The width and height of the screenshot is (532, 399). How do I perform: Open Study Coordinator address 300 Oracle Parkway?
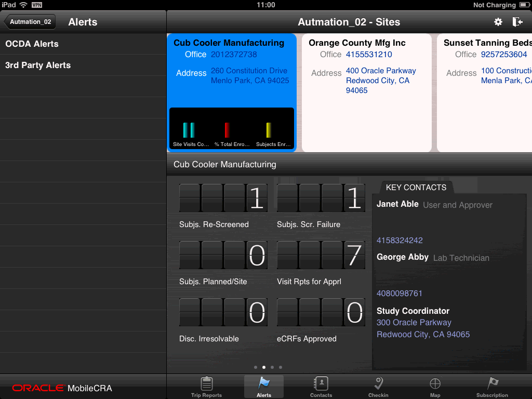[x=423, y=328]
